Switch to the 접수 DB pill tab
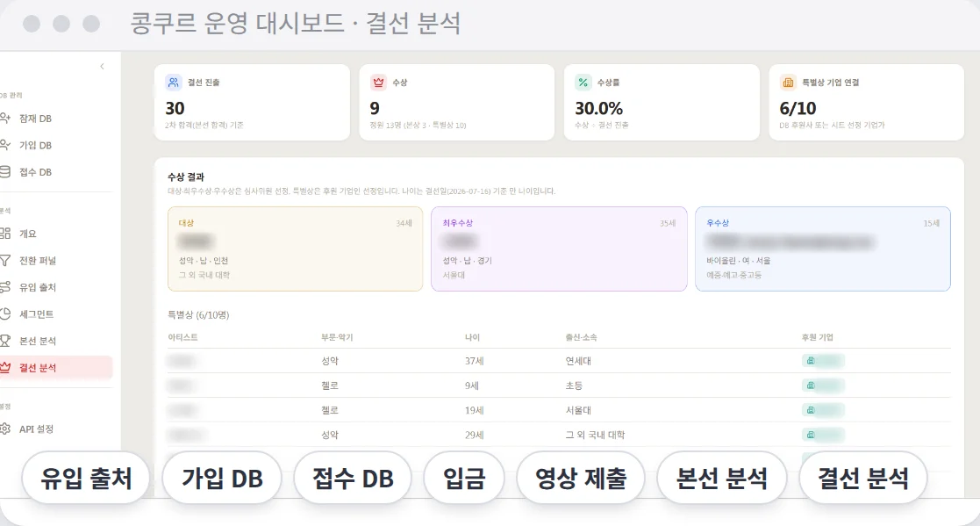The image size is (980, 526). coord(353,479)
